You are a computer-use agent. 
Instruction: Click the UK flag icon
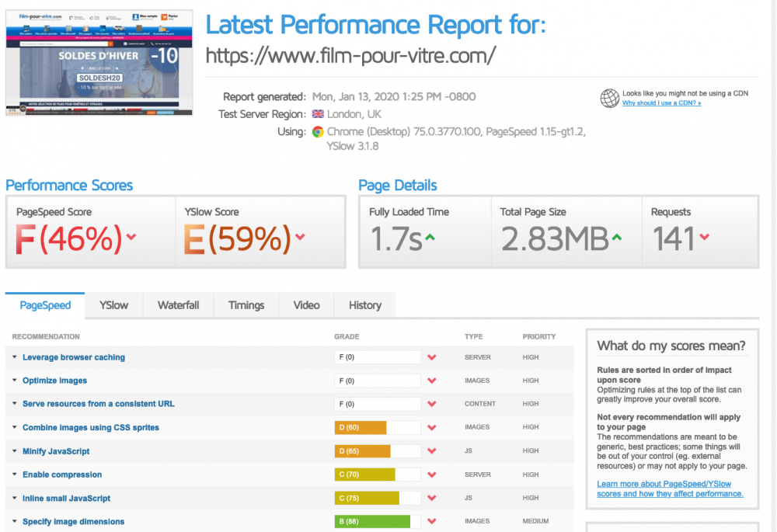point(318,114)
